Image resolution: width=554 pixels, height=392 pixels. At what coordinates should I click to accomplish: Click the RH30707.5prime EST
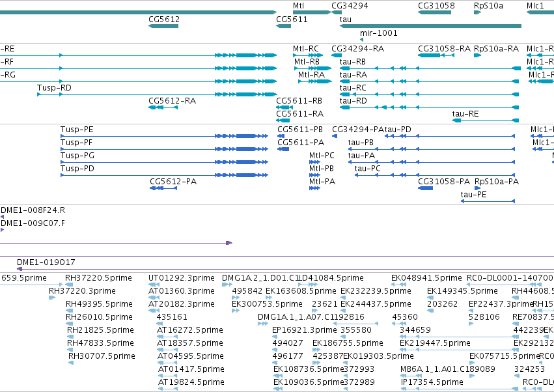pyautogui.click(x=71, y=363)
